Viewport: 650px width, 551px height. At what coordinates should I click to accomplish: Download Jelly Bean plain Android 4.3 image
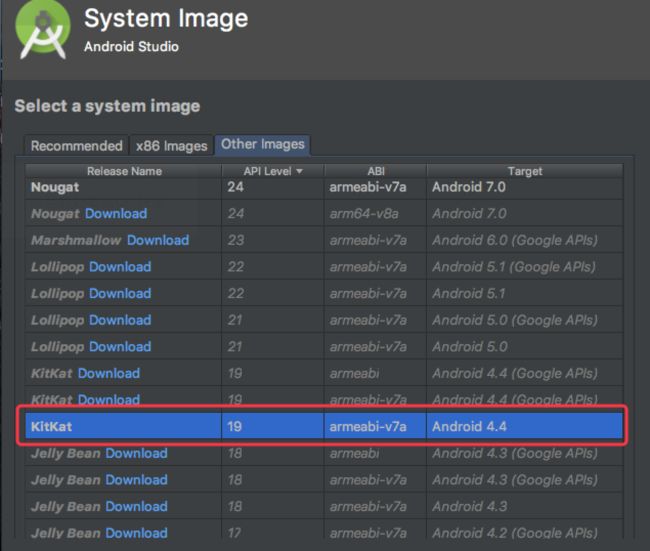point(136,506)
